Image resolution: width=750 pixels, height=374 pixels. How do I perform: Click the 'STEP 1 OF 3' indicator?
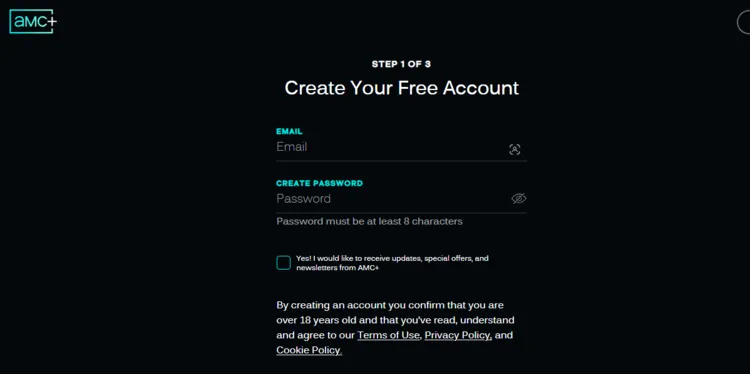point(401,64)
